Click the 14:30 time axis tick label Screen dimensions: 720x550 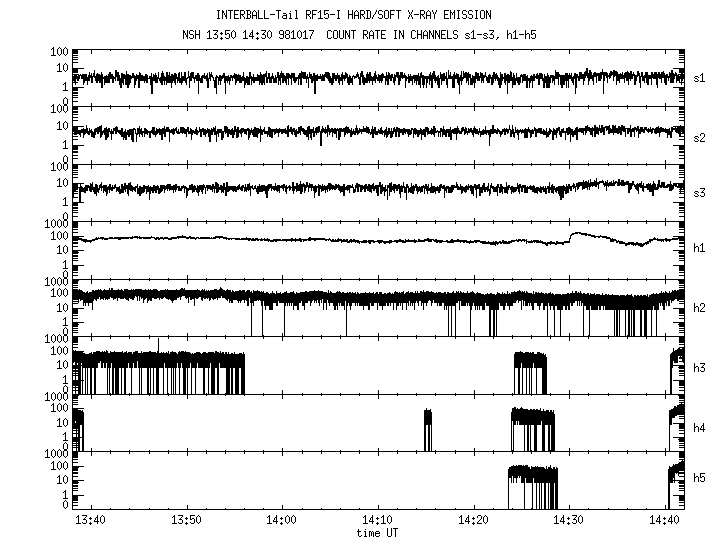click(x=568, y=520)
